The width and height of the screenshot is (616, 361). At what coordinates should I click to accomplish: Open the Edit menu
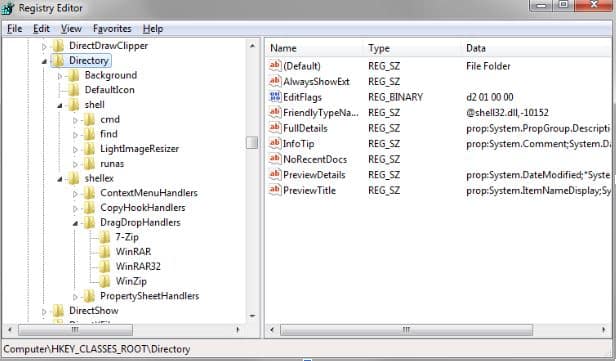coord(41,29)
